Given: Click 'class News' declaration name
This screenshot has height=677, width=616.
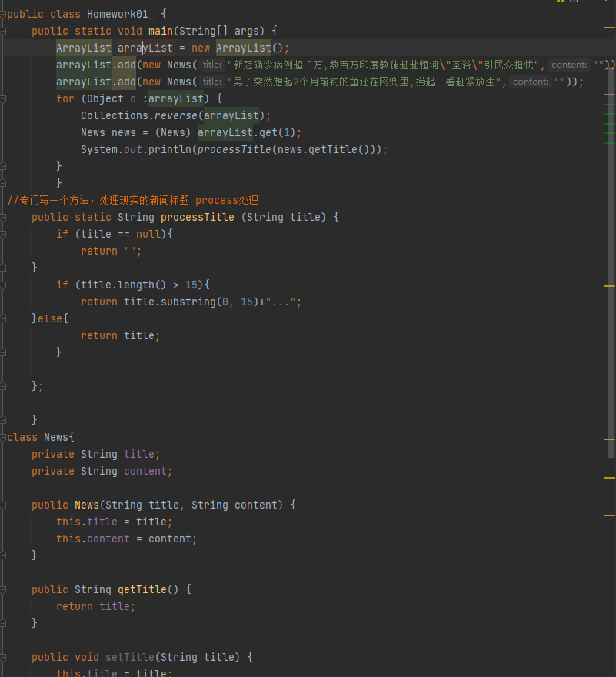Looking at the screenshot, I should [56, 438].
